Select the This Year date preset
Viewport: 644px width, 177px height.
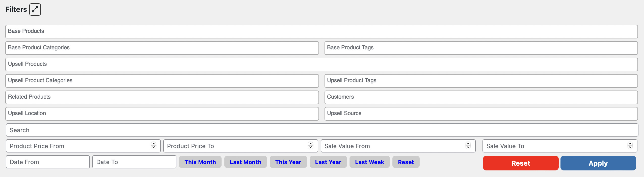[288, 162]
